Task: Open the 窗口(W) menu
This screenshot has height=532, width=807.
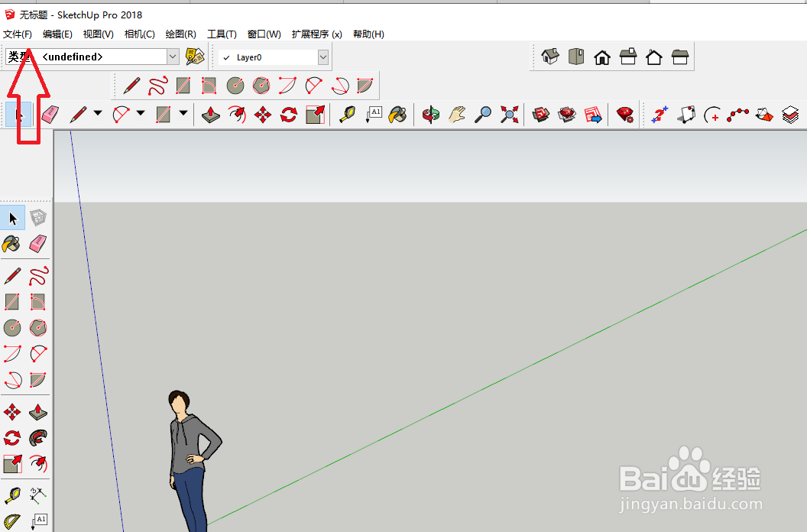Action: click(x=264, y=34)
